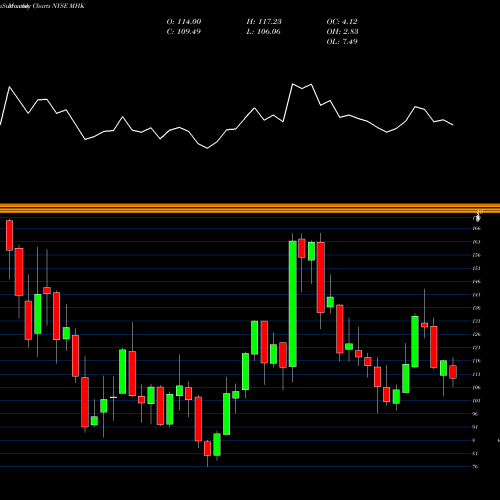
Task: Click the 136 price axis label
Action: [477, 308]
